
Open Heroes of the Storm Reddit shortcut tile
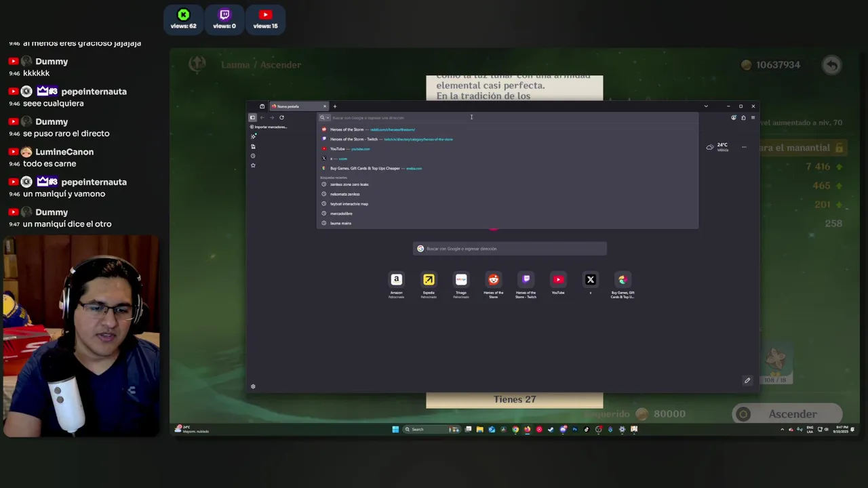tap(494, 279)
